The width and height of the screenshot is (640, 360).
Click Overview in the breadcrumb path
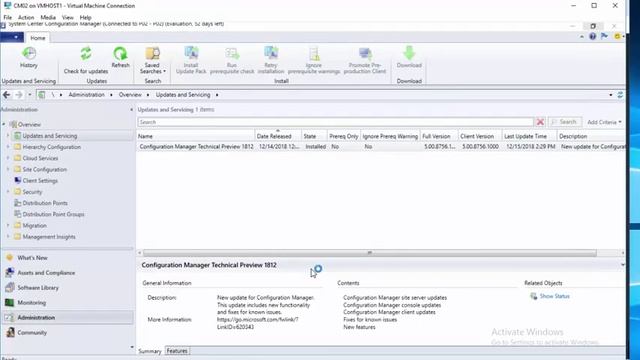pyautogui.click(x=130, y=95)
